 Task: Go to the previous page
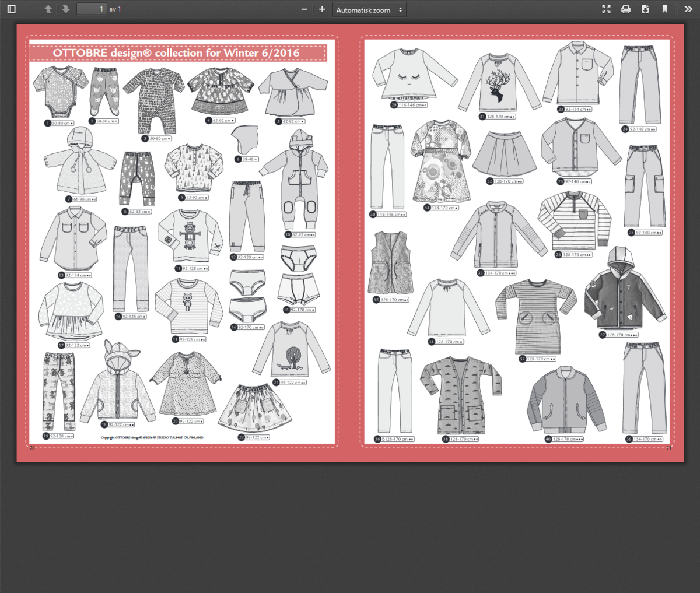[48, 9]
